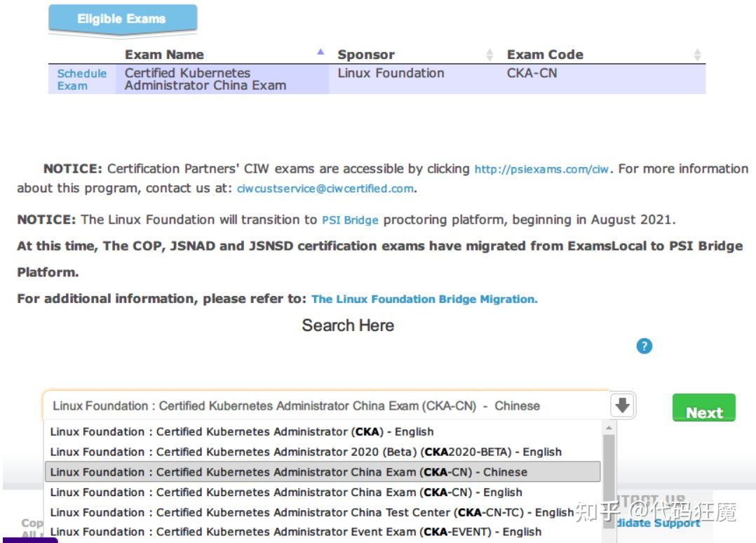Image resolution: width=756 pixels, height=543 pixels.
Task: Click the ciwcustservice@ciwcertified.com email link
Action: [x=325, y=189]
